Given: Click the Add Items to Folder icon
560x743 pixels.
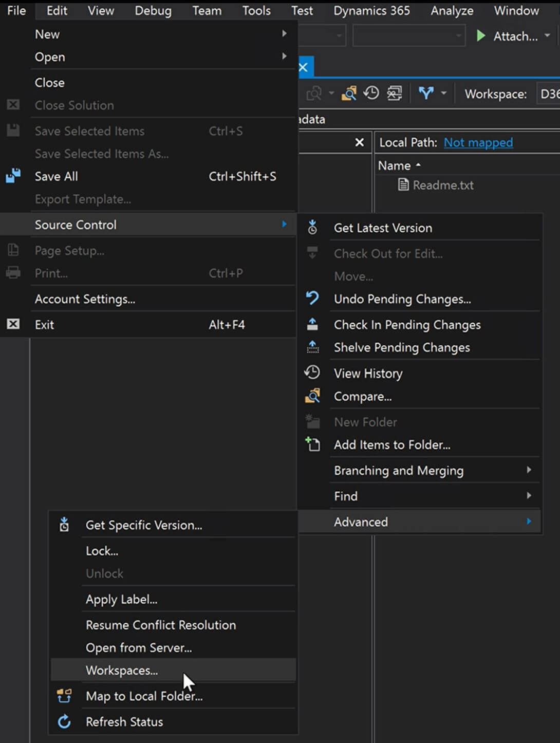Looking at the screenshot, I should point(312,444).
